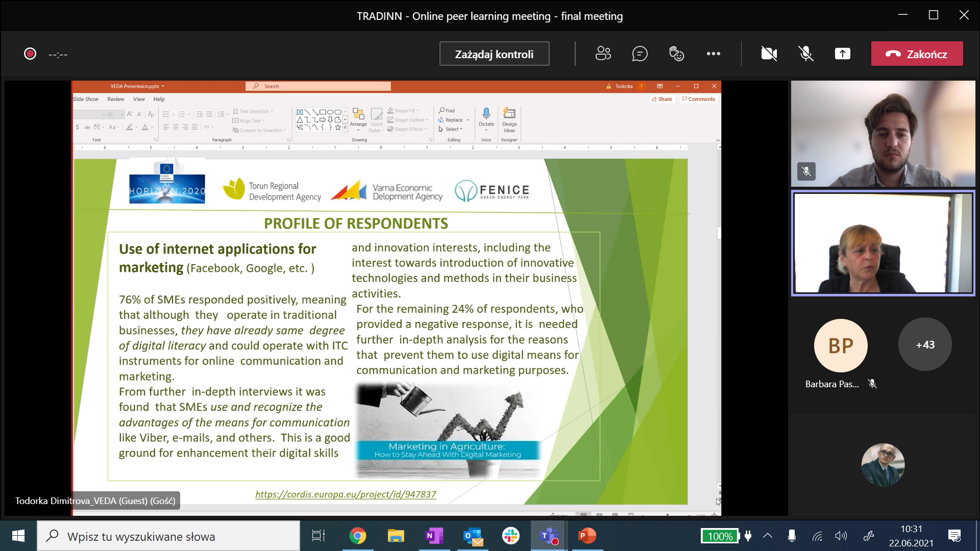Toggle the camera on or off
Viewport: 980px width, 551px height.
(x=769, y=54)
